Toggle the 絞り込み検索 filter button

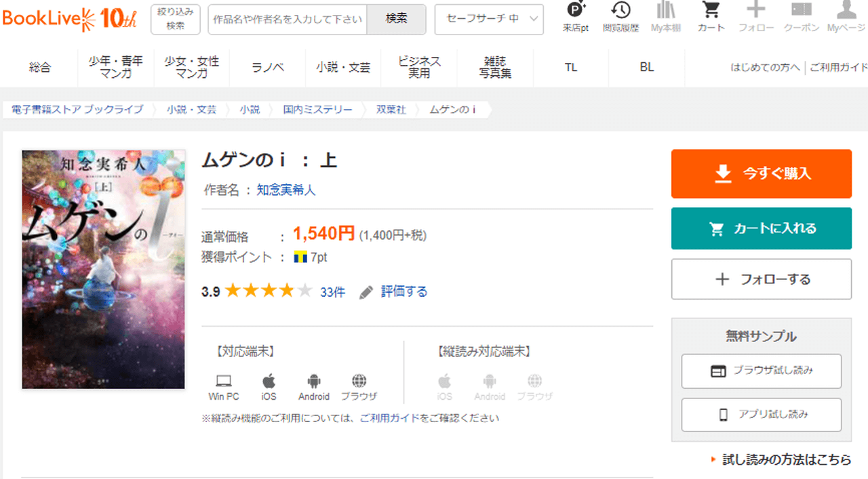tap(176, 19)
